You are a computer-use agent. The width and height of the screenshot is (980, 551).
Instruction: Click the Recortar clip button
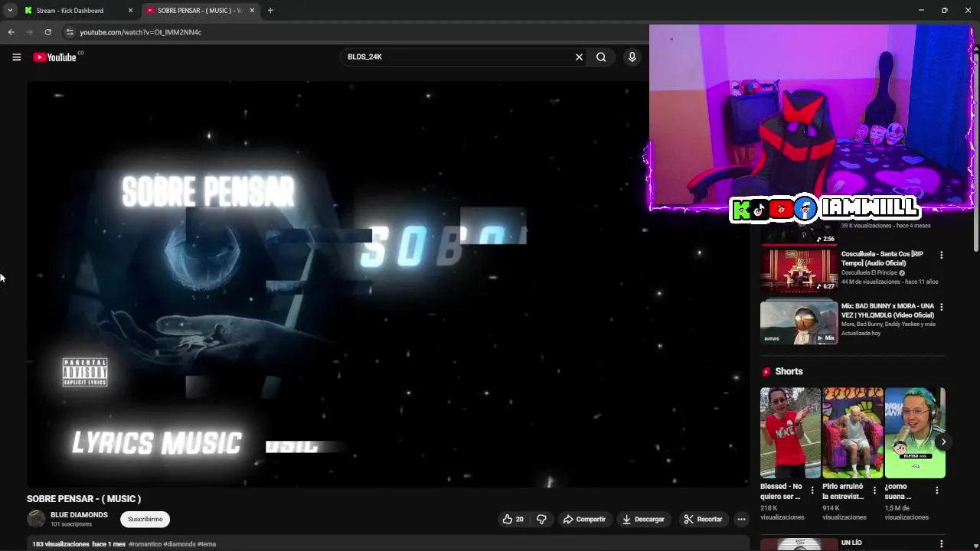pos(703,519)
